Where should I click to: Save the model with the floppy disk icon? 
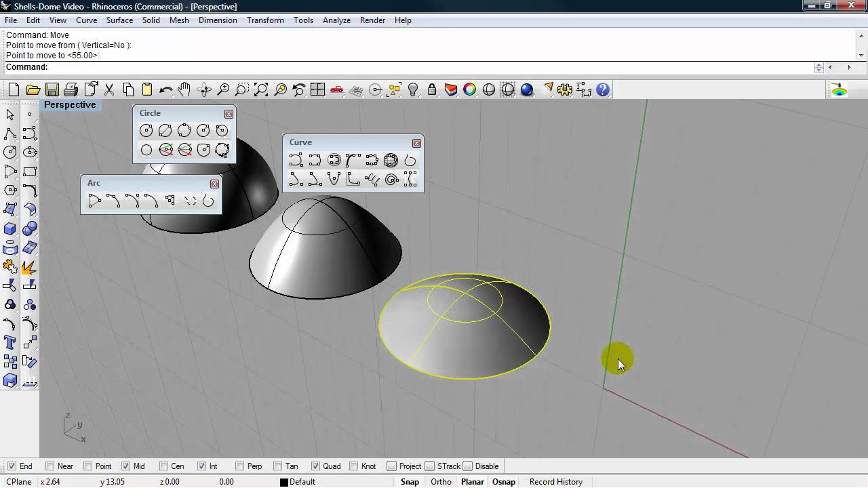(x=52, y=89)
